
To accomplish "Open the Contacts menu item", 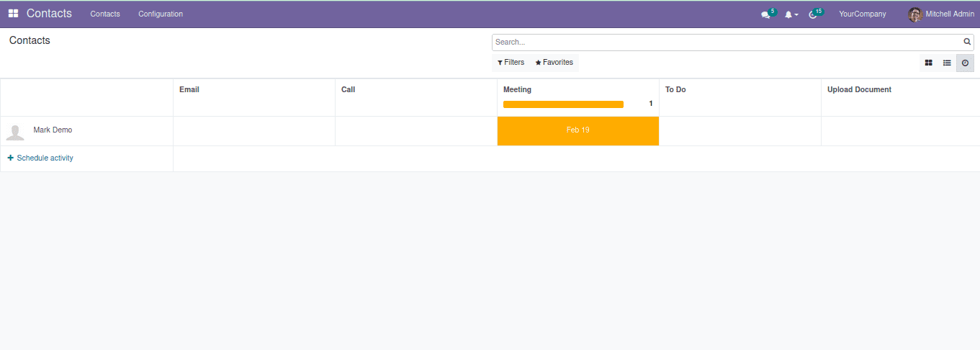I will click(x=105, y=14).
